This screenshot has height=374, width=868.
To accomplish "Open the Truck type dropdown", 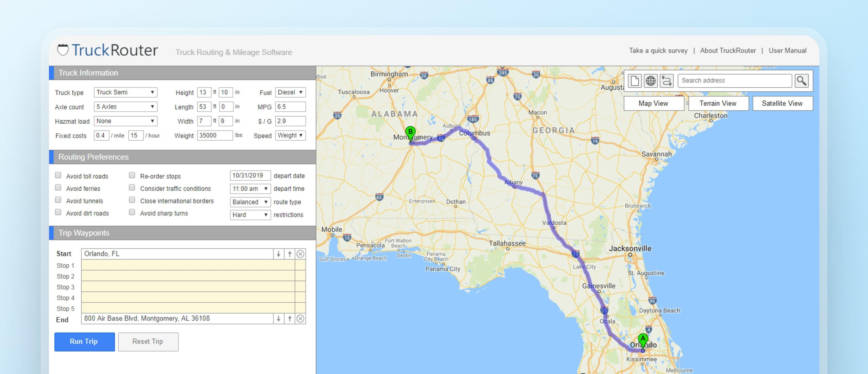I will [x=125, y=92].
